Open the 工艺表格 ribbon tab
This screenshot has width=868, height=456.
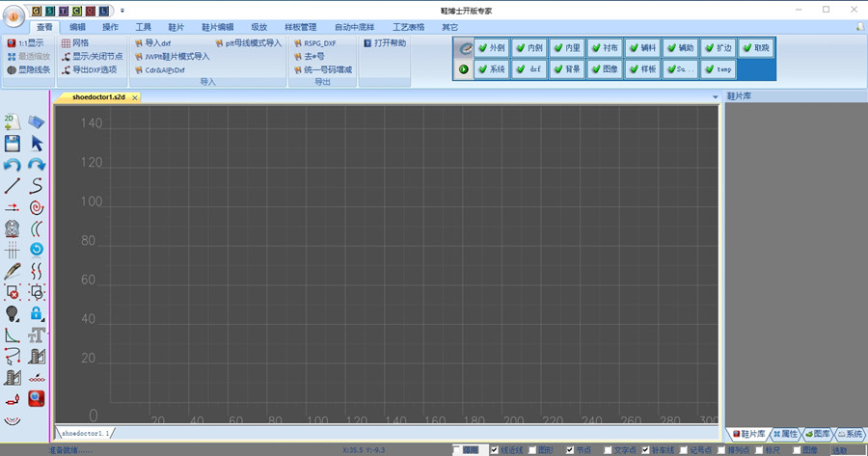pyautogui.click(x=409, y=27)
